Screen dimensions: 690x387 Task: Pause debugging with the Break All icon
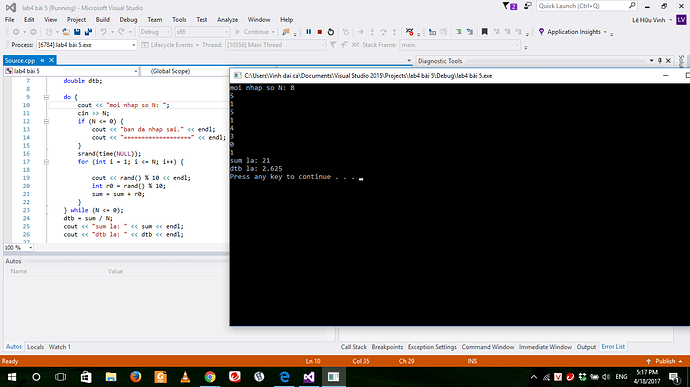point(308,32)
